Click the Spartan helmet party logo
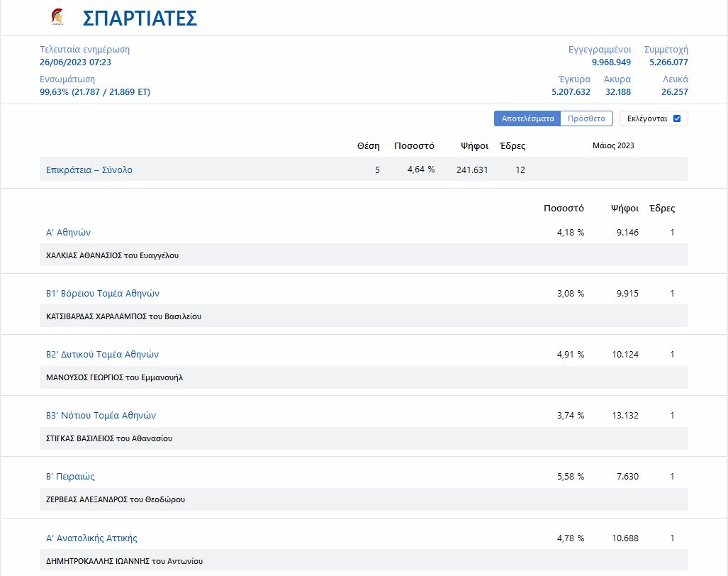 (57, 17)
